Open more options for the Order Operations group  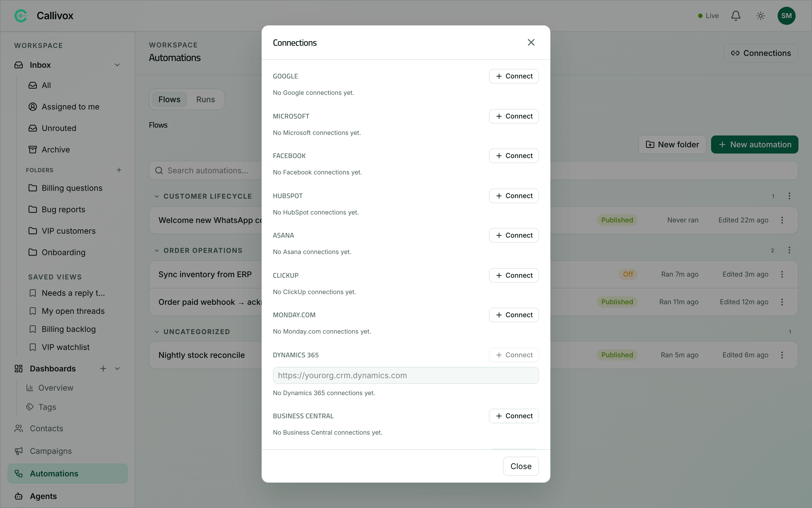pos(789,250)
